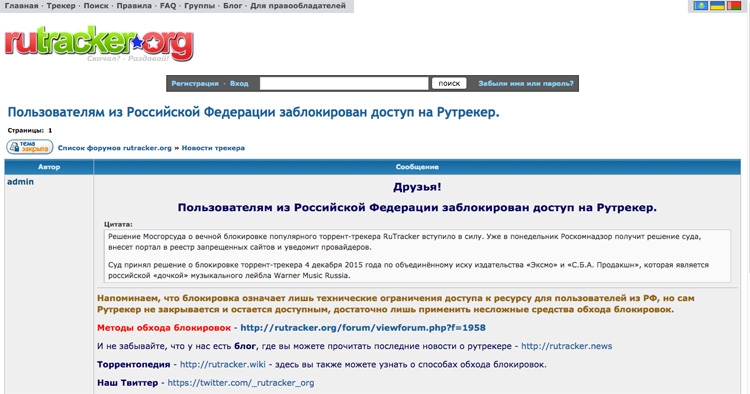The image size is (750, 394).
Task: Click the rutracker.org logo
Action: [99, 44]
